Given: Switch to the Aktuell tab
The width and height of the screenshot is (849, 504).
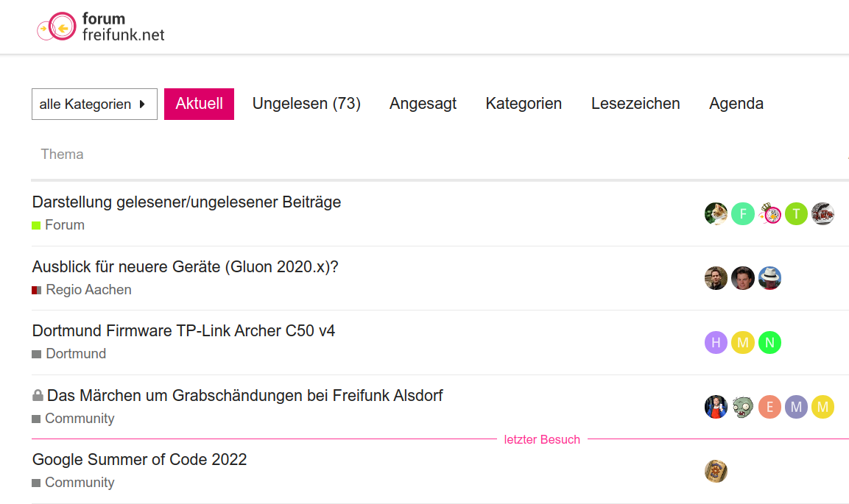Looking at the screenshot, I should click(200, 104).
